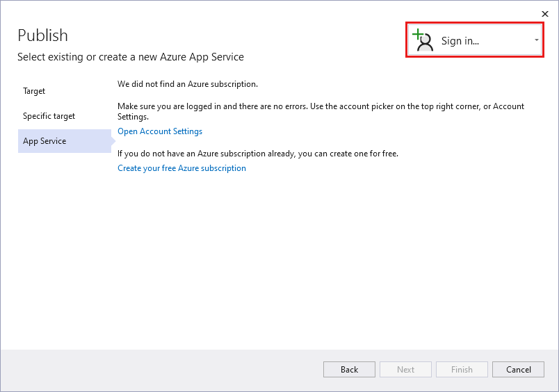Follow the Create your free Azure subscription link

181,168
